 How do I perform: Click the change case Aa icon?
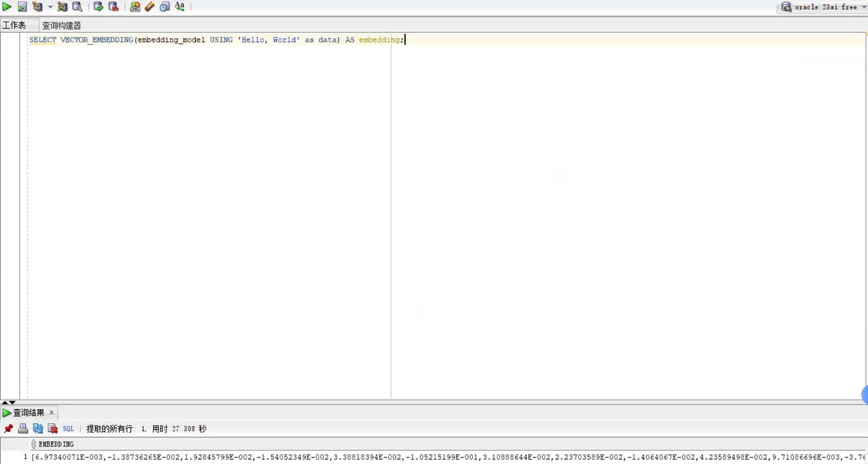pos(180,7)
